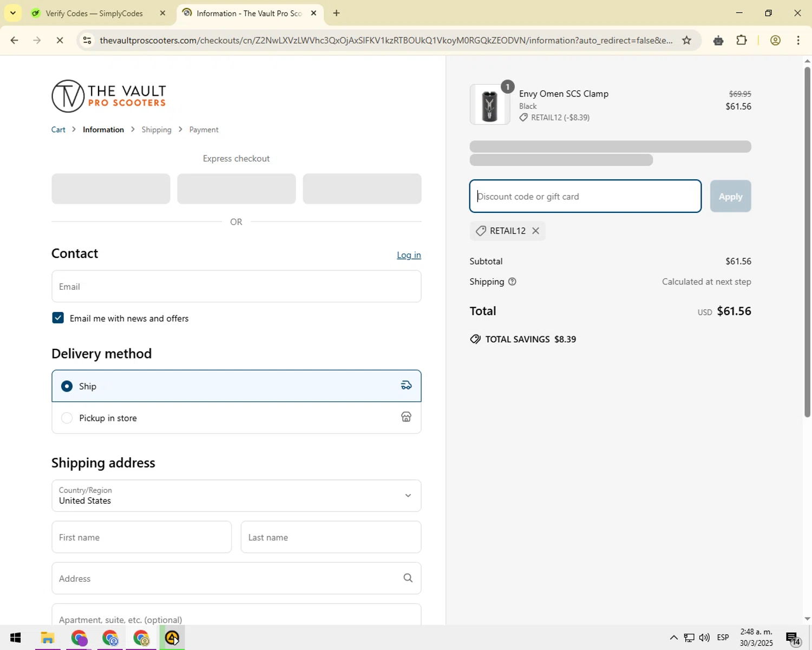Click the First name field
812x650 pixels.
pos(142,537)
